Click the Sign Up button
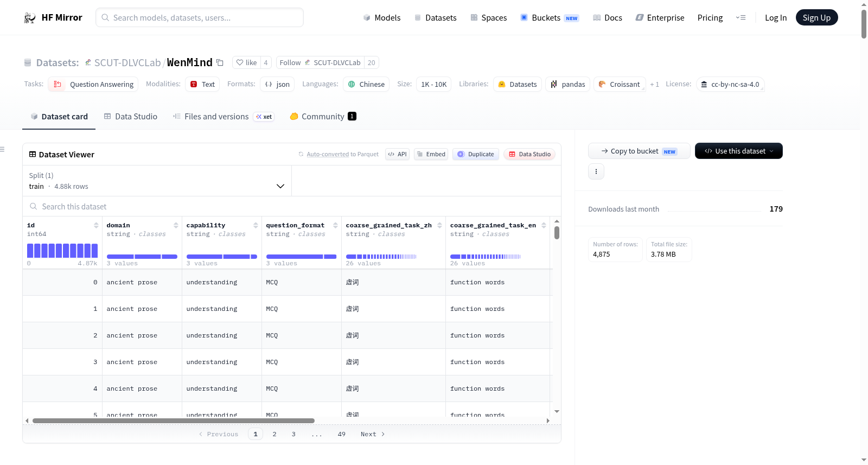The height and width of the screenshot is (465, 868). click(816, 17)
